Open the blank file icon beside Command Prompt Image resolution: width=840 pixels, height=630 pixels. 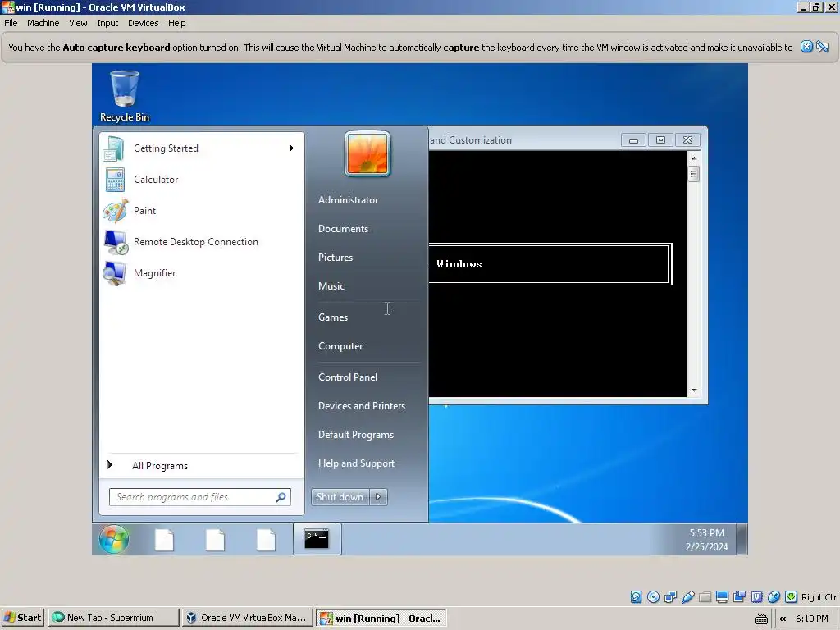pyautogui.click(x=266, y=540)
